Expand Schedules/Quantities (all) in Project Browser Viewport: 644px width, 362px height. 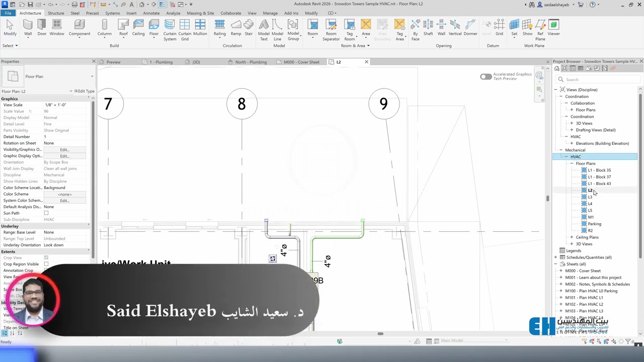point(556,257)
